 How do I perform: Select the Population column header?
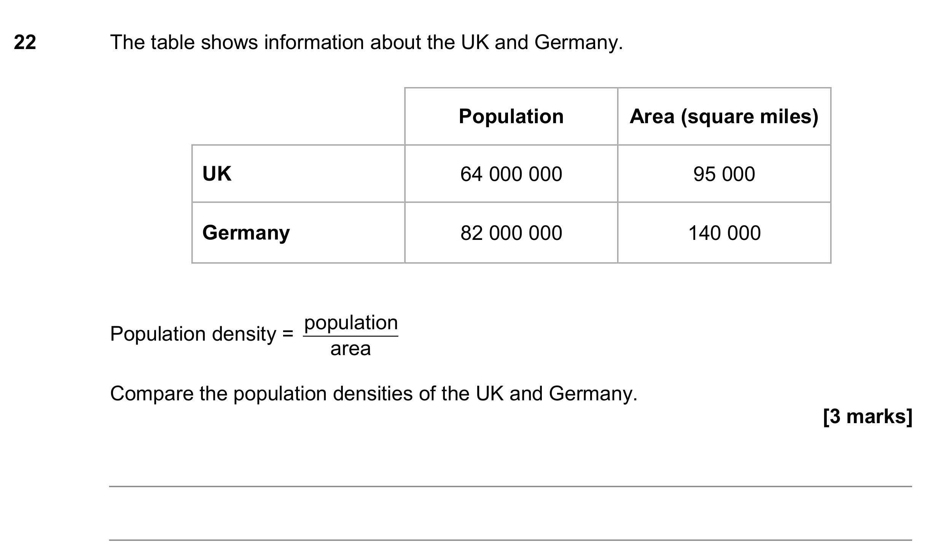[511, 116]
